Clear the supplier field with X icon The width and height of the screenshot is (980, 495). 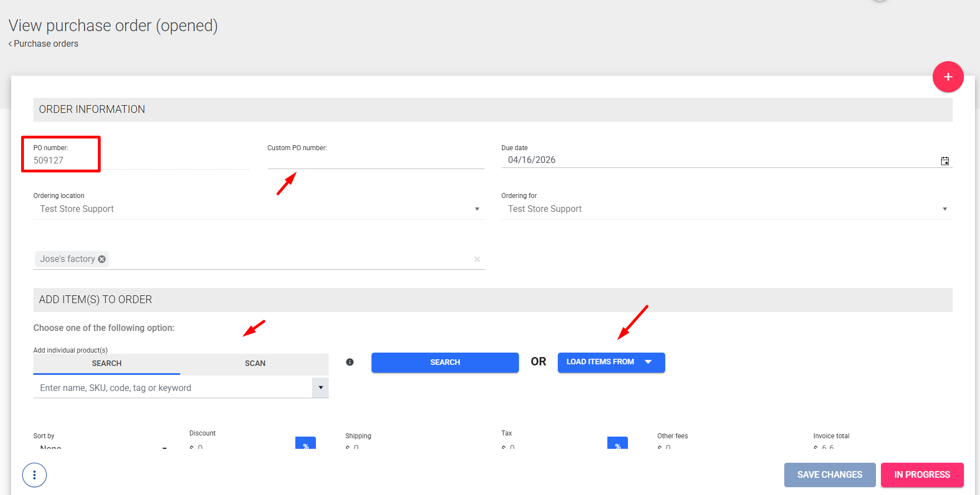tap(477, 259)
